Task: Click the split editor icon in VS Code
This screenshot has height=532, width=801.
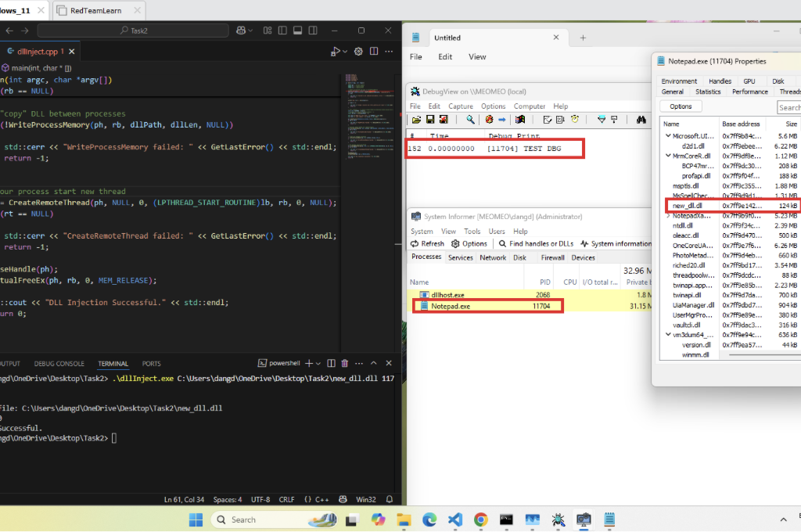Action: pos(372,52)
